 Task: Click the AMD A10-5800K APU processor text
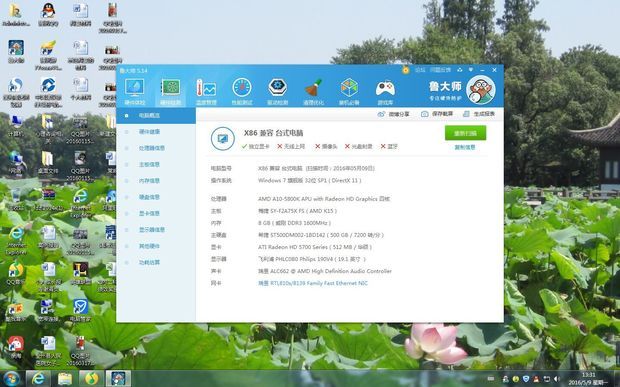coord(324,199)
